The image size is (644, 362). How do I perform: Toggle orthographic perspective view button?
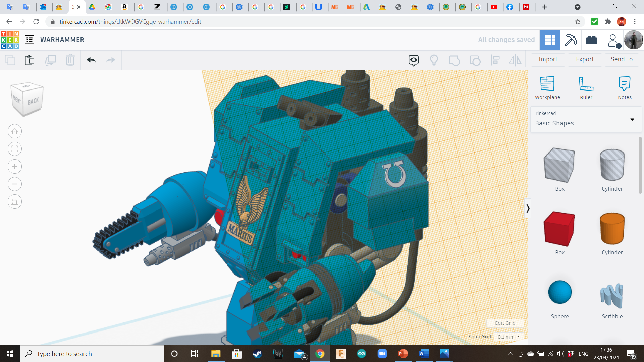coord(15,202)
